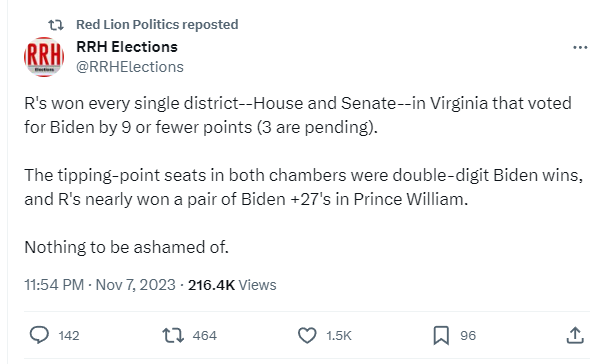Screen dimensions: 606x364
Task: Click the 1.5K likes count
Action: (x=339, y=335)
